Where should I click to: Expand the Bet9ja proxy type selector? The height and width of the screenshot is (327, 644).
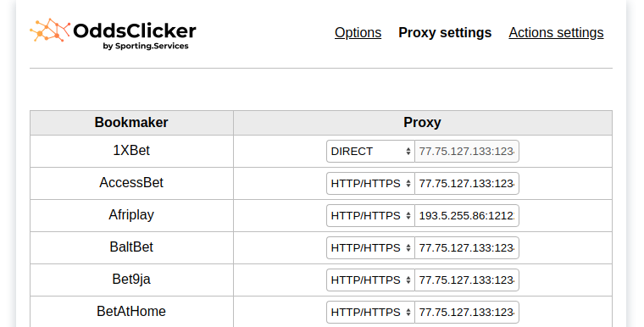[x=370, y=280]
